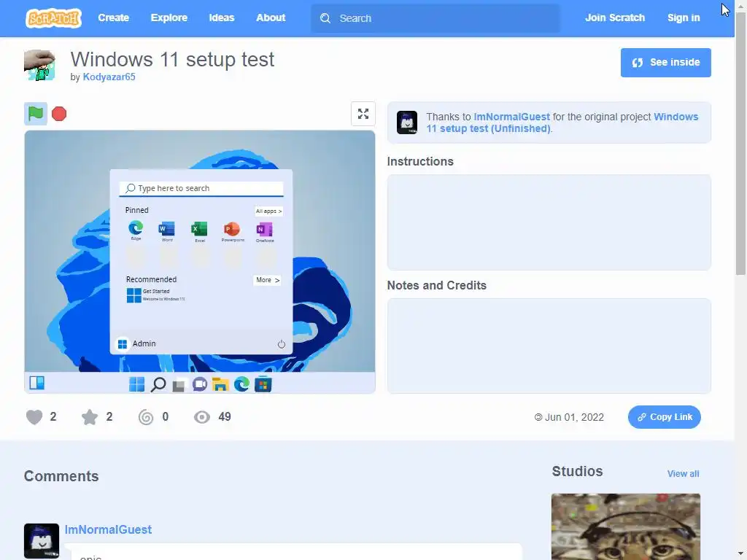The height and width of the screenshot is (560, 747).
Task: Click the remix spiral icon
Action: coord(146,417)
